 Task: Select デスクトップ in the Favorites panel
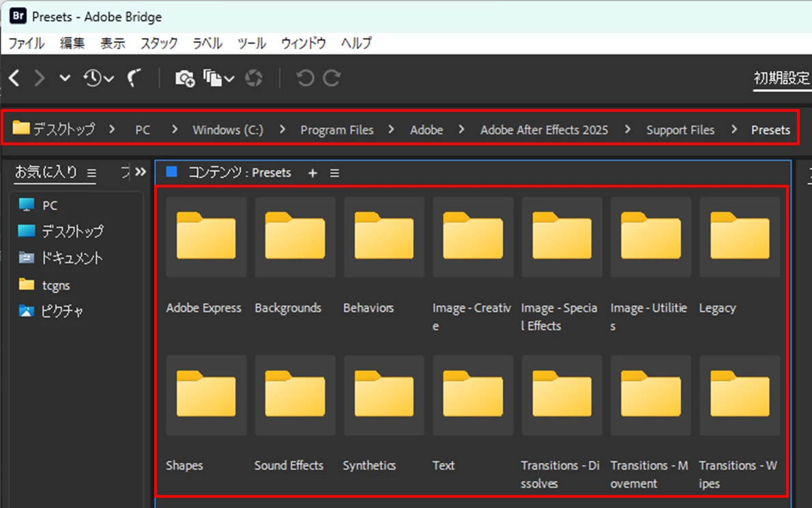(x=61, y=231)
